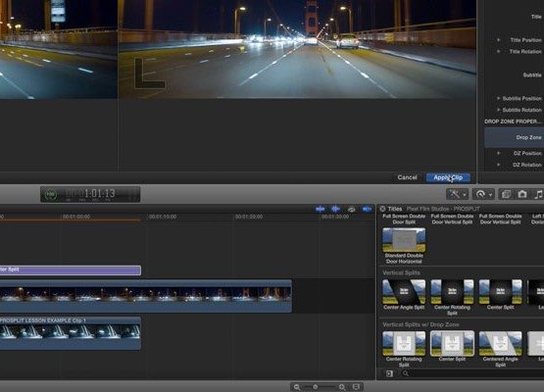Click the Title label in the inspector

tap(536, 17)
